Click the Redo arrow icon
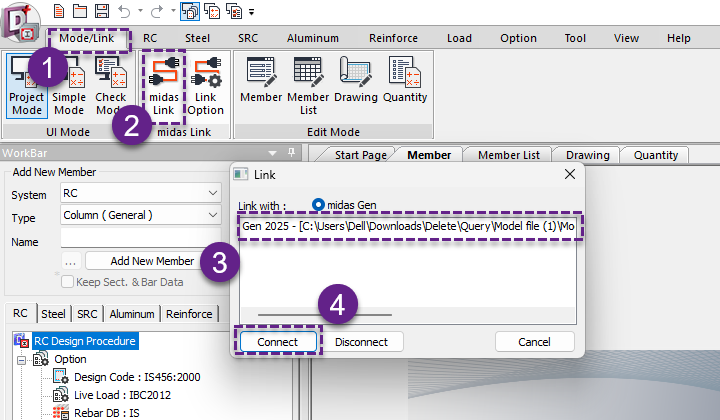Image resolution: width=720 pixels, height=420 pixels. tap(157, 11)
